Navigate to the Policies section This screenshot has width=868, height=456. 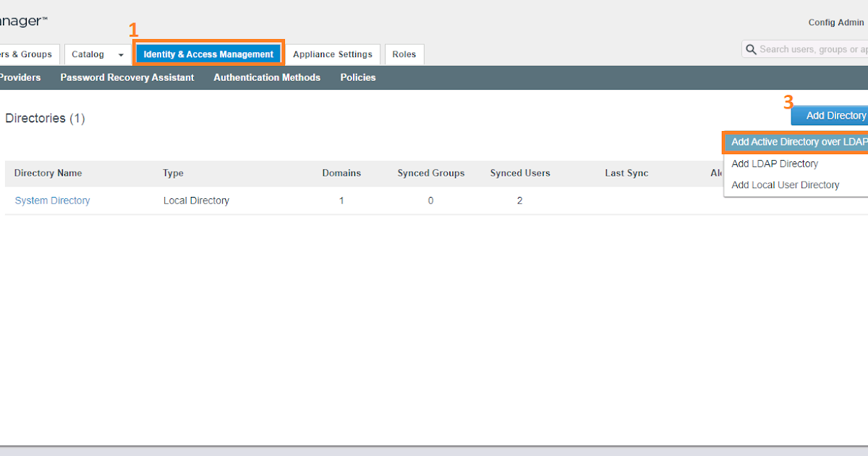tap(357, 77)
